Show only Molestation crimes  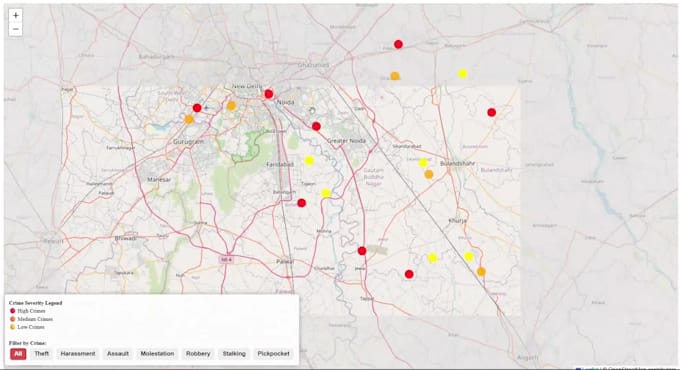point(157,354)
